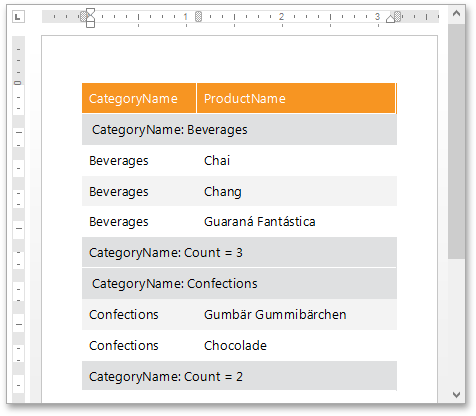
Task: Click the scroll down arrow
Action: click(456, 395)
